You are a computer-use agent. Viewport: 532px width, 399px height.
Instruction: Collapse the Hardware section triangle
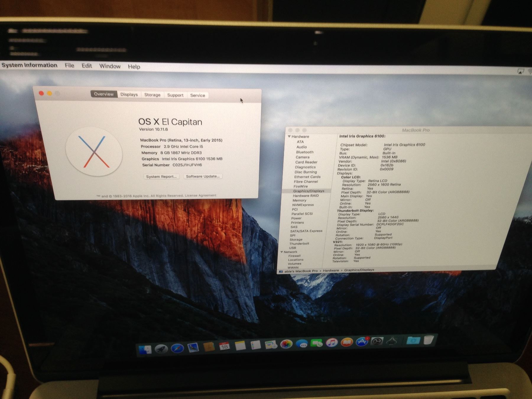(x=289, y=137)
